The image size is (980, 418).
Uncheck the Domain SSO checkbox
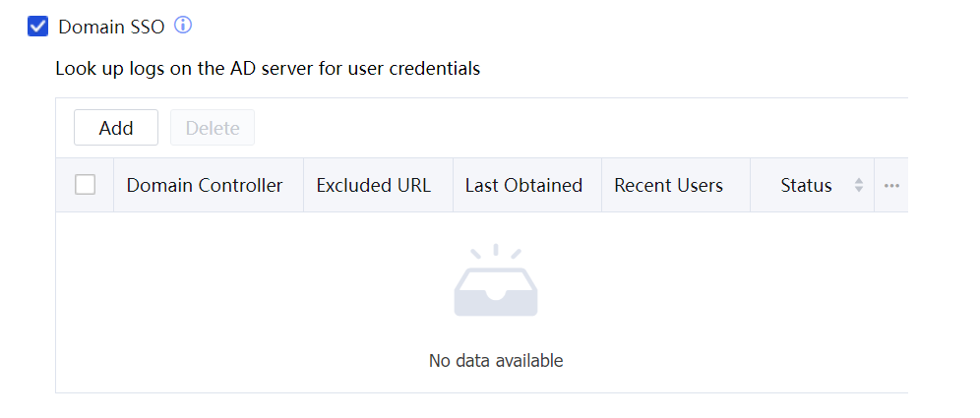38,27
